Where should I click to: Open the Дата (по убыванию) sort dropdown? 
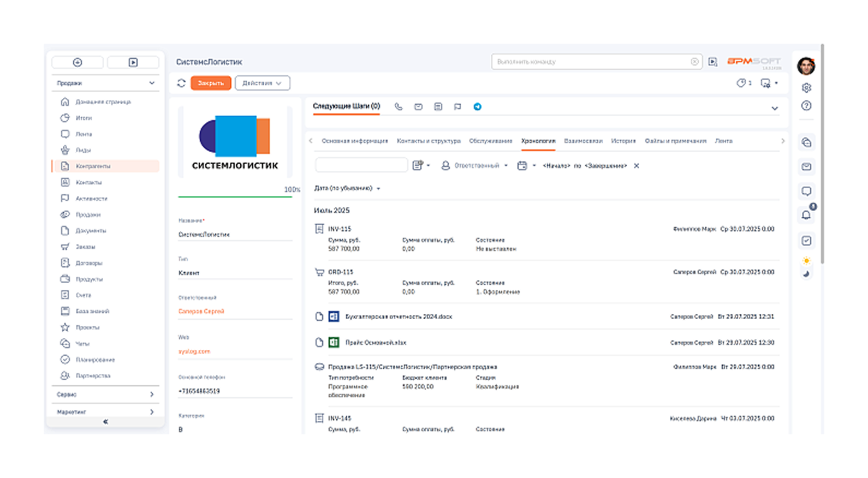(347, 188)
